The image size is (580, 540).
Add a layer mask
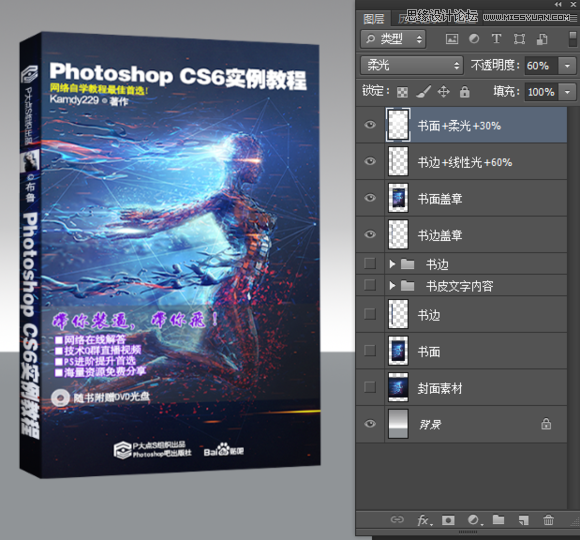(448, 520)
